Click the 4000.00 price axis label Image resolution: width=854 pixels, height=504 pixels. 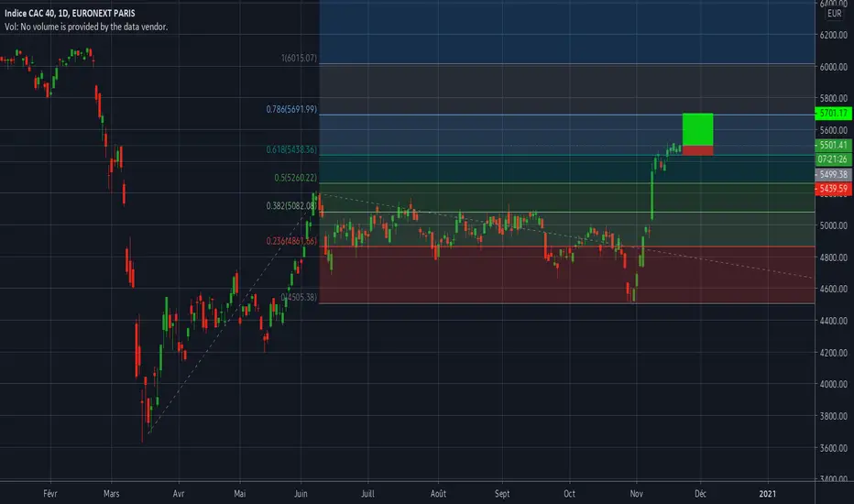pyautogui.click(x=833, y=384)
